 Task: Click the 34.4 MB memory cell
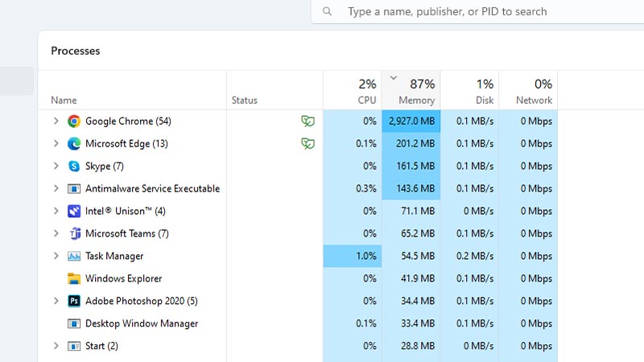pos(411,301)
